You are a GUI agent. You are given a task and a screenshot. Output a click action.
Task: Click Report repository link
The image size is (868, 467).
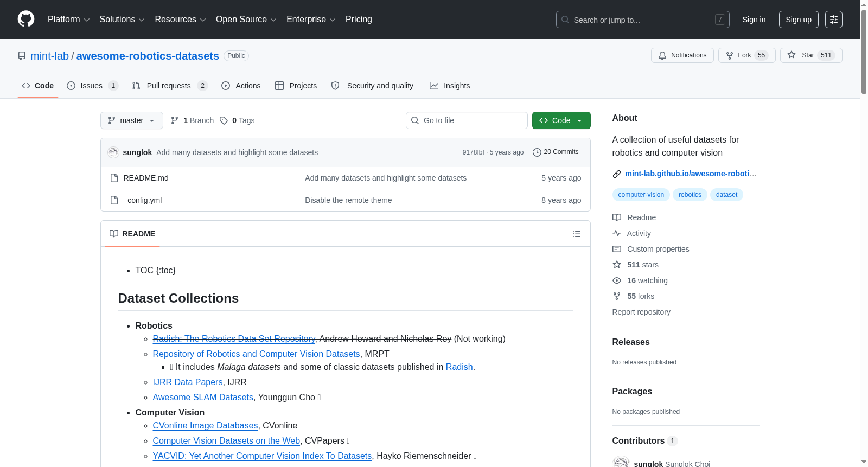[x=641, y=312]
